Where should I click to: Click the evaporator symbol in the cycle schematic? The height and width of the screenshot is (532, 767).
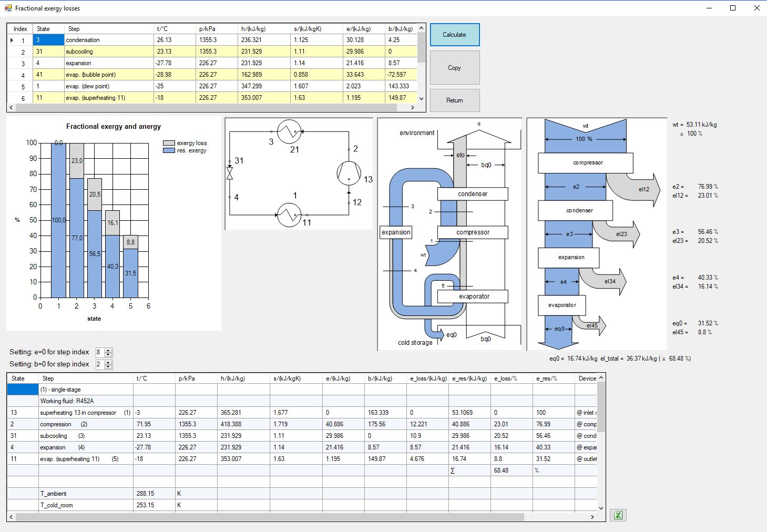289,215
